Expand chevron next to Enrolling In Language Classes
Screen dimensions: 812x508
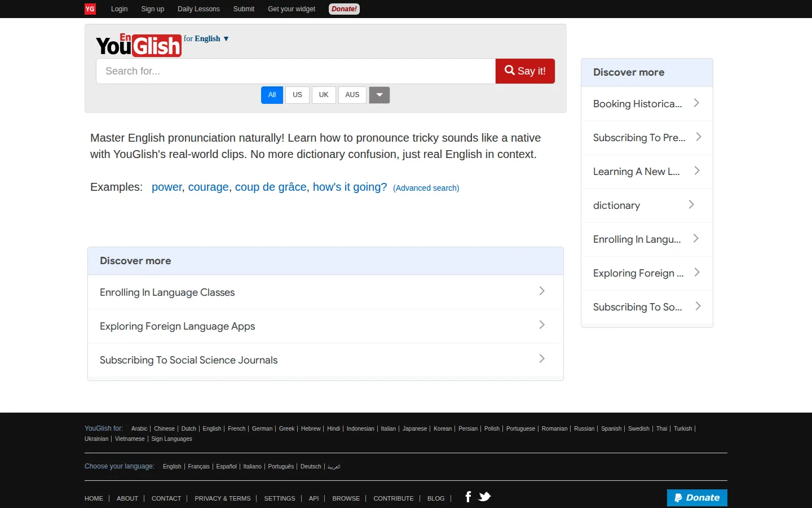542,291
